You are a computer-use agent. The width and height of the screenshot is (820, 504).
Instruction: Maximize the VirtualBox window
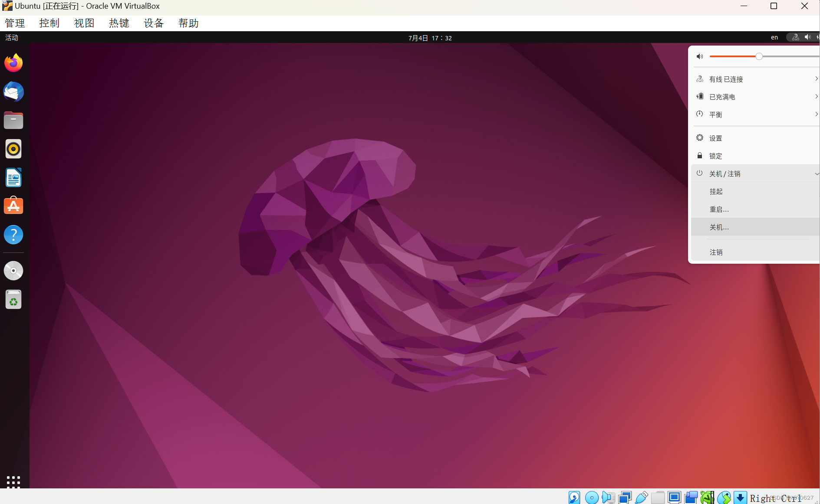pos(774,6)
